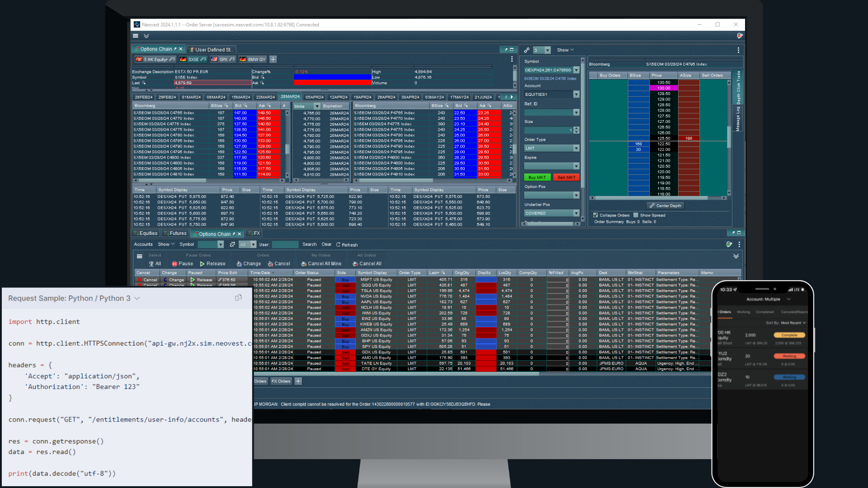
Task: Add a new symbol tab with plus
Action: point(273,59)
